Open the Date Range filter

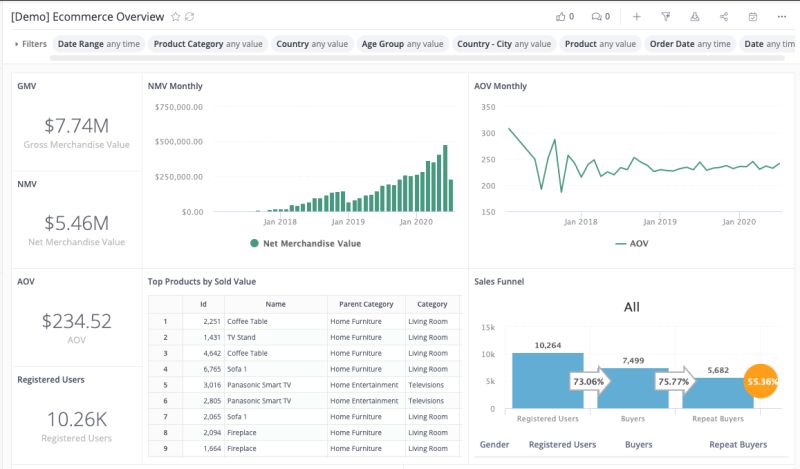[98, 44]
